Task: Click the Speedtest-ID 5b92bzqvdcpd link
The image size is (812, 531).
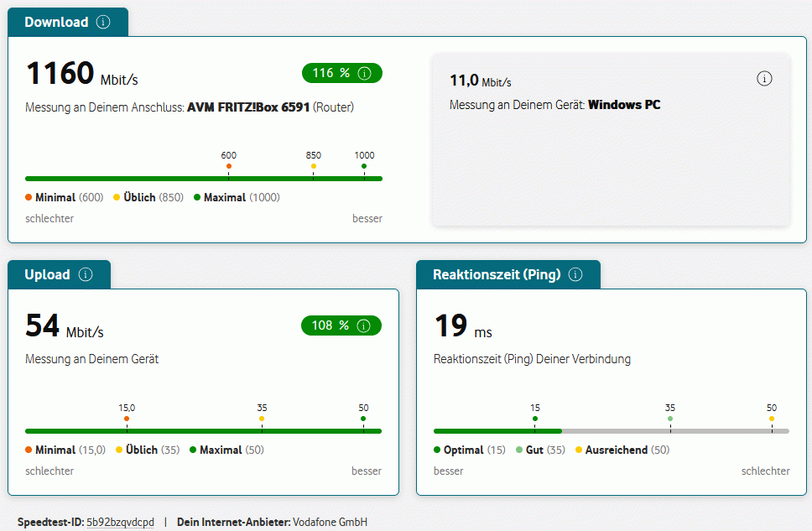Action: [120, 523]
